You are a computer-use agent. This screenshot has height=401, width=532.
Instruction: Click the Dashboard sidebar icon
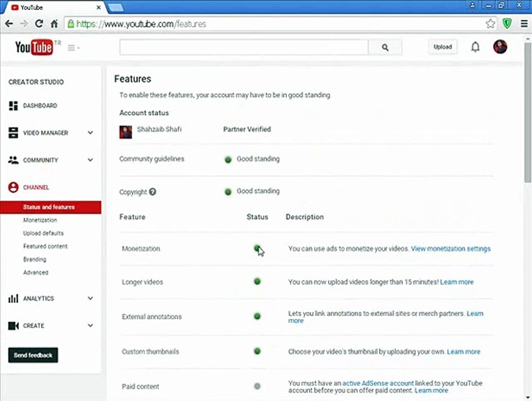click(x=13, y=105)
